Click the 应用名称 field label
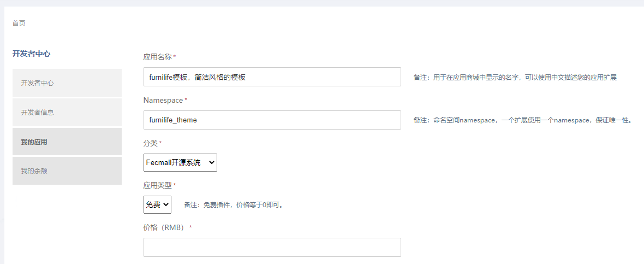The width and height of the screenshot is (644, 264). 157,57
